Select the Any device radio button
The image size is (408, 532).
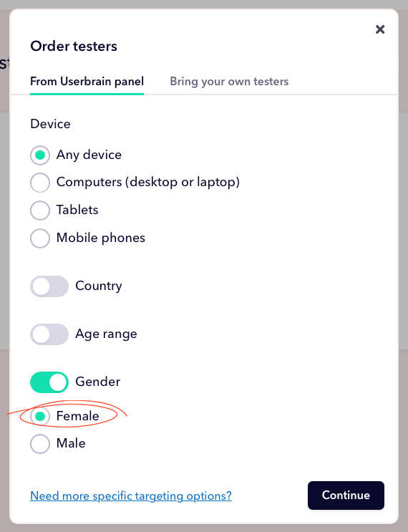[x=40, y=155]
